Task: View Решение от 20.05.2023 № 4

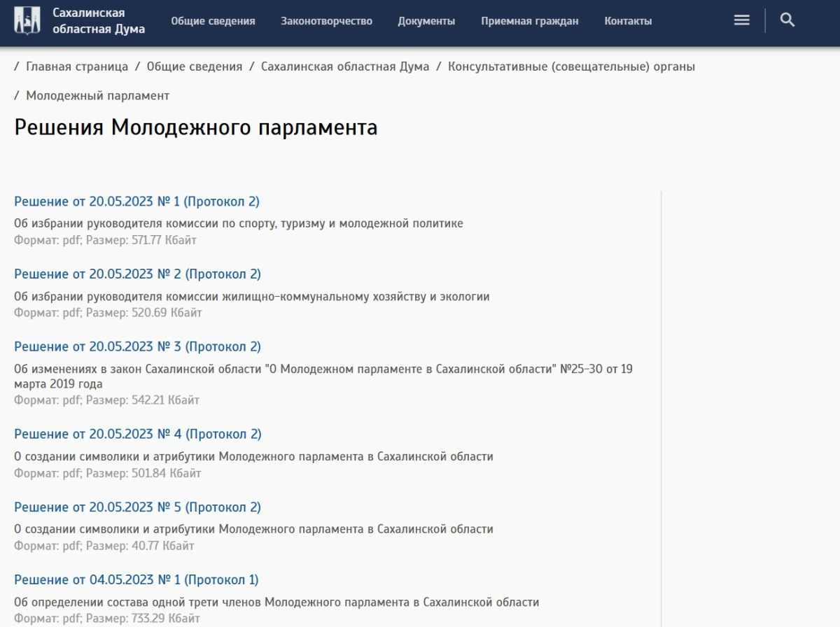Action: pos(137,434)
